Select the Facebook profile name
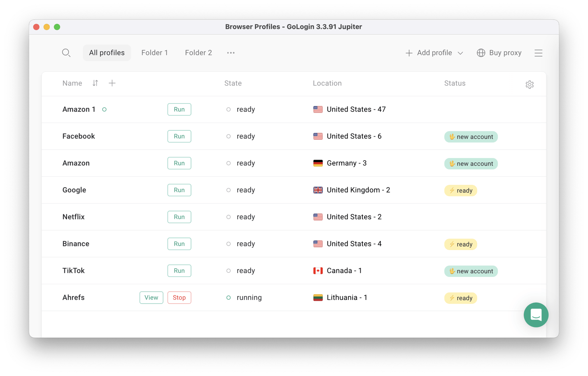 [79, 136]
